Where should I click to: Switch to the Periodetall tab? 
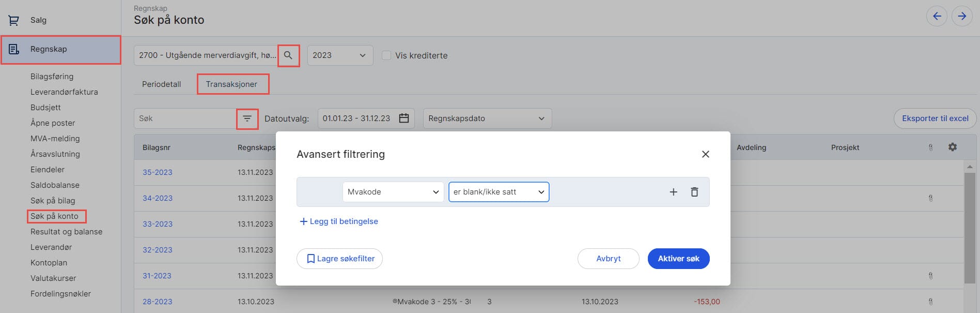click(x=161, y=84)
